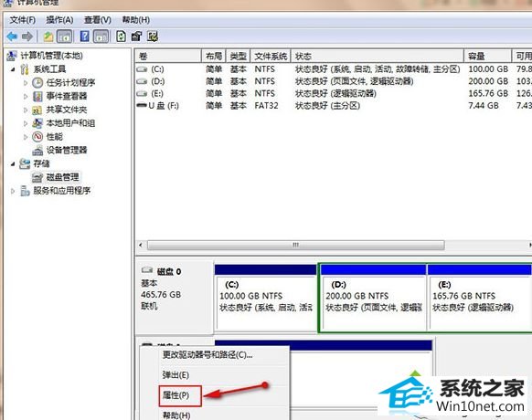Select the (D:) 200.00 GB partition block

pos(373,298)
